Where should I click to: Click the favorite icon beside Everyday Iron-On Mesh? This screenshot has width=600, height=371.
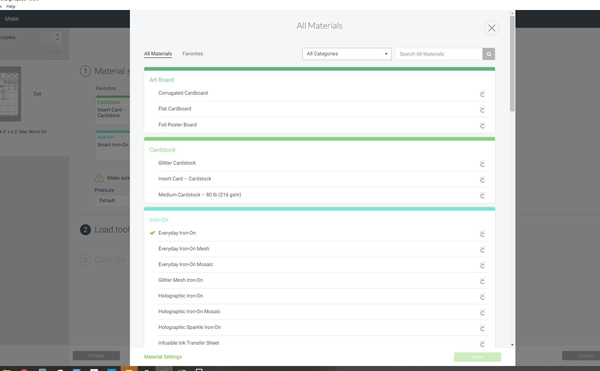[482, 249]
